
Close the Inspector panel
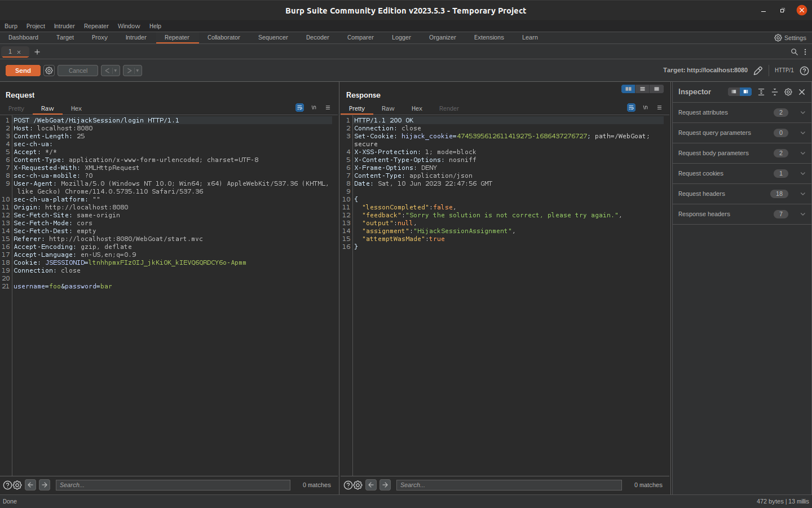pos(802,91)
